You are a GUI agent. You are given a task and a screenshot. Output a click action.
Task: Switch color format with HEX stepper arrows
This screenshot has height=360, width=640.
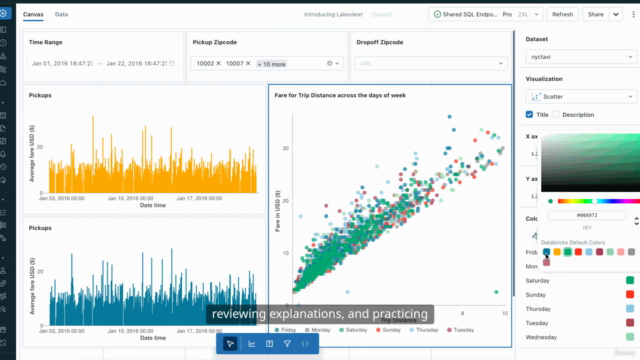pos(636,221)
